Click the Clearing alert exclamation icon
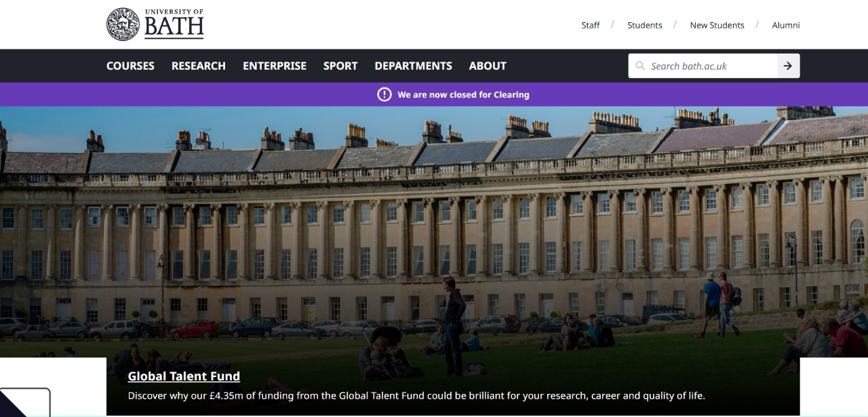868x417 pixels. coord(384,94)
